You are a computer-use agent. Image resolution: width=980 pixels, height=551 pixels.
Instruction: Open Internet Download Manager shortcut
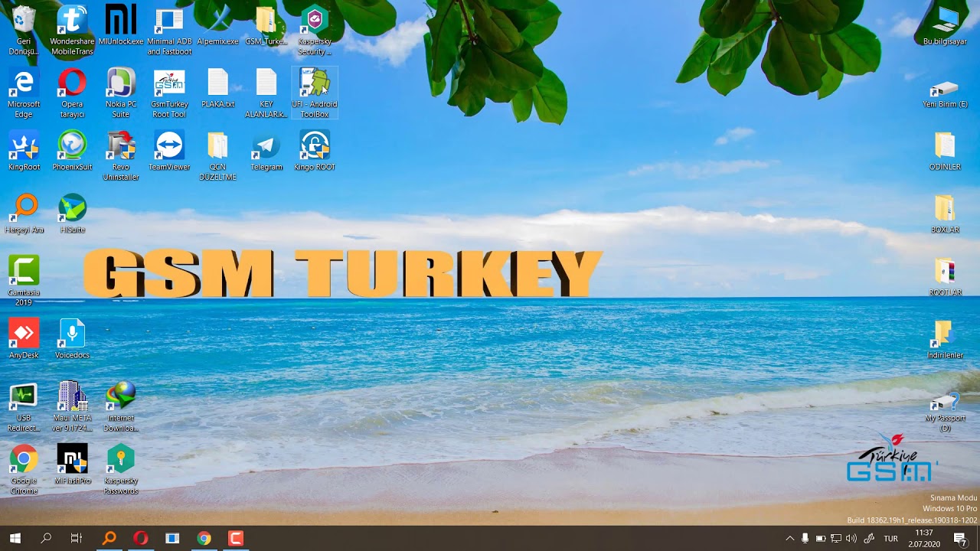click(x=121, y=407)
